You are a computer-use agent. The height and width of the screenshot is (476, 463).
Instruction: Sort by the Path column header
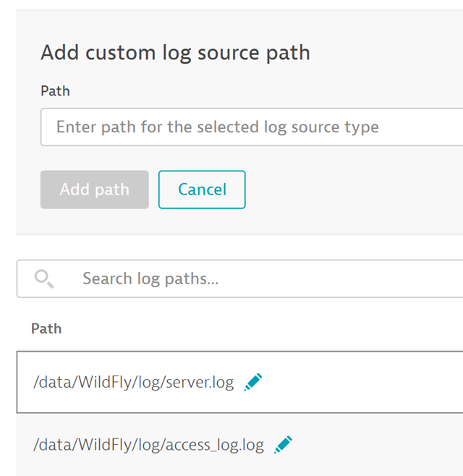pyautogui.click(x=46, y=328)
